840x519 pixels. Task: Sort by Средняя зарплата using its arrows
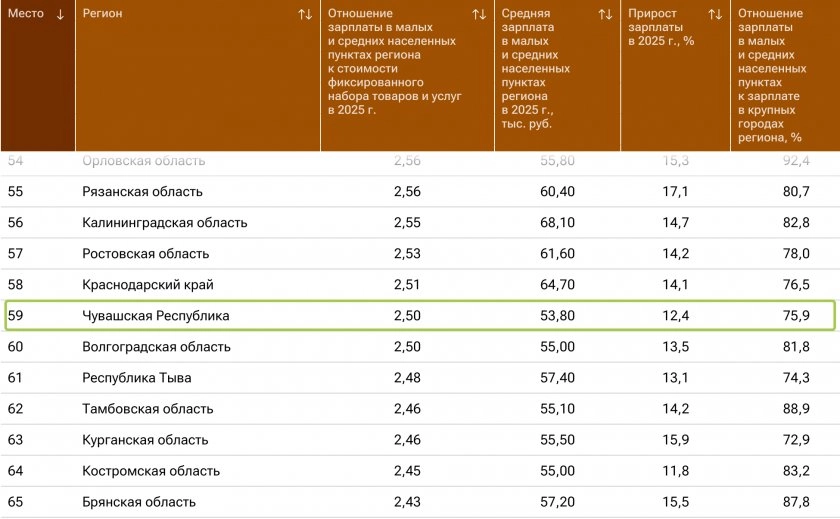(605, 15)
